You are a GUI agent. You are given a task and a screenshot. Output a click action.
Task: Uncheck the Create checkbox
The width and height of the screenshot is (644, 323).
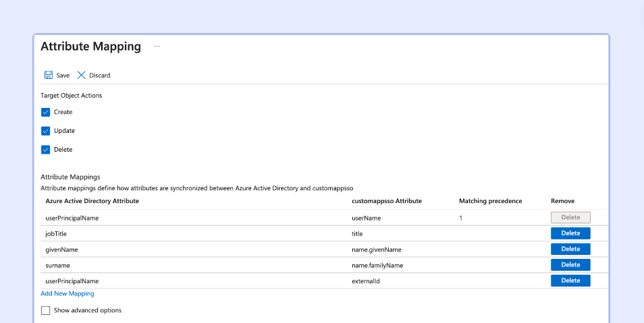point(46,112)
